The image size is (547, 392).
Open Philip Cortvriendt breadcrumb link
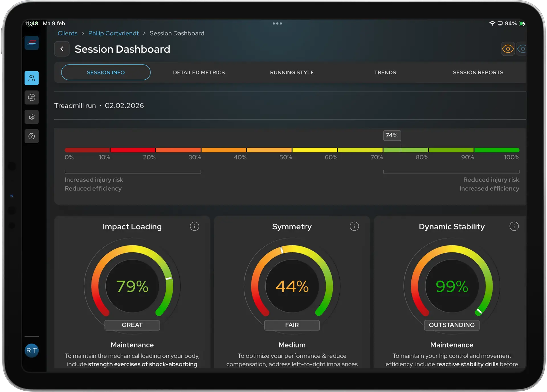pos(113,33)
